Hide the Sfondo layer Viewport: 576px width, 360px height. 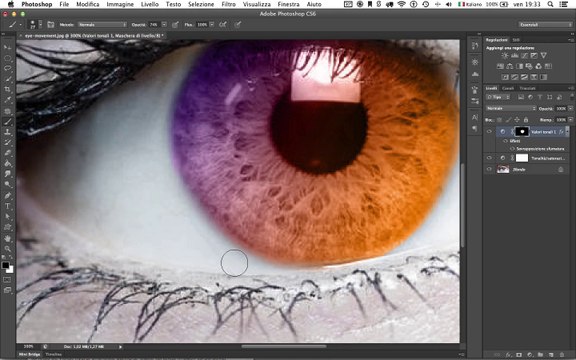pos(489,169)
